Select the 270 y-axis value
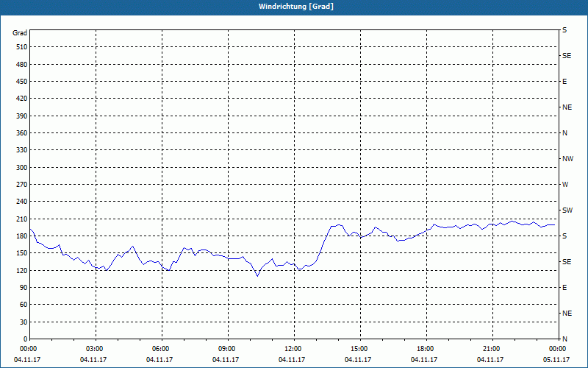Viewport: 588px width, 368px height. [x=22, y=185]
